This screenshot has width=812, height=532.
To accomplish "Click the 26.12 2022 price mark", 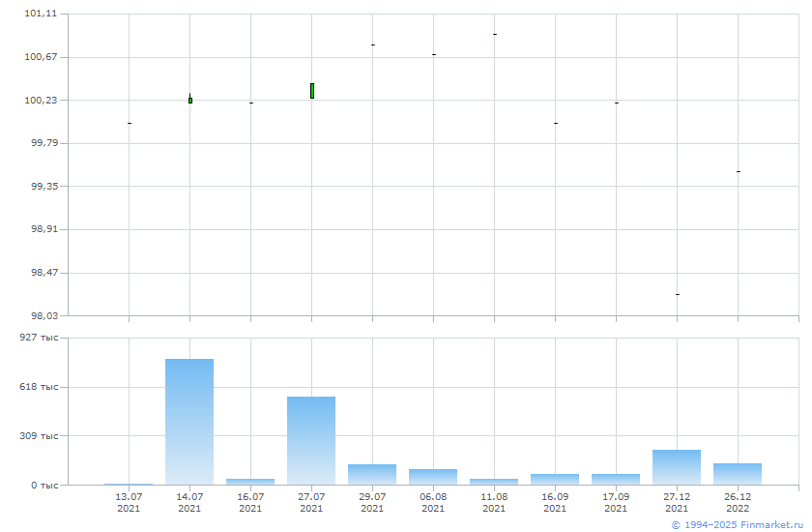I will tap(739, 171).
